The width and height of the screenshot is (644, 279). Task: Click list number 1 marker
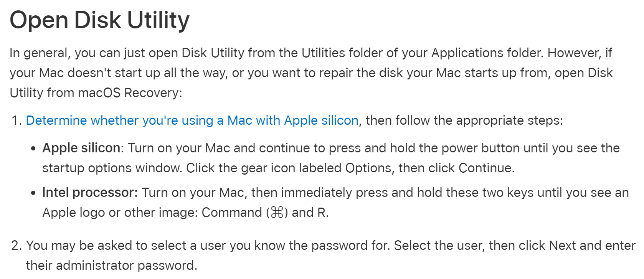click(x=17, y=121)
